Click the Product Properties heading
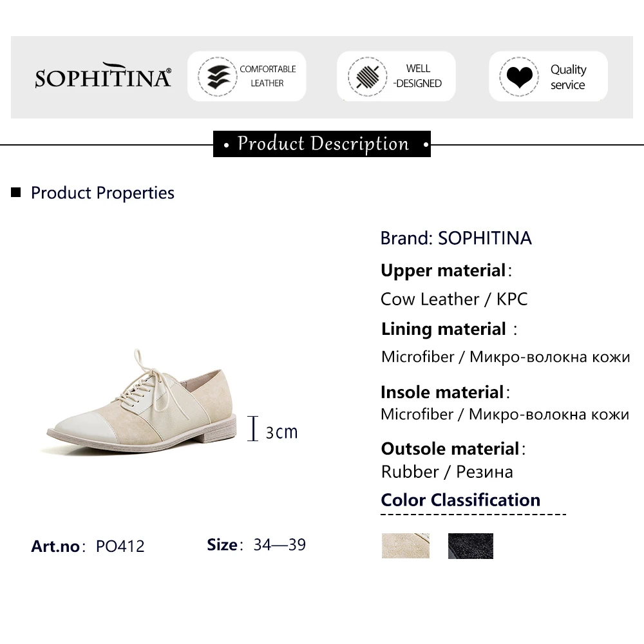The width and height of the screenshot is (644, 644). [102, 193]
